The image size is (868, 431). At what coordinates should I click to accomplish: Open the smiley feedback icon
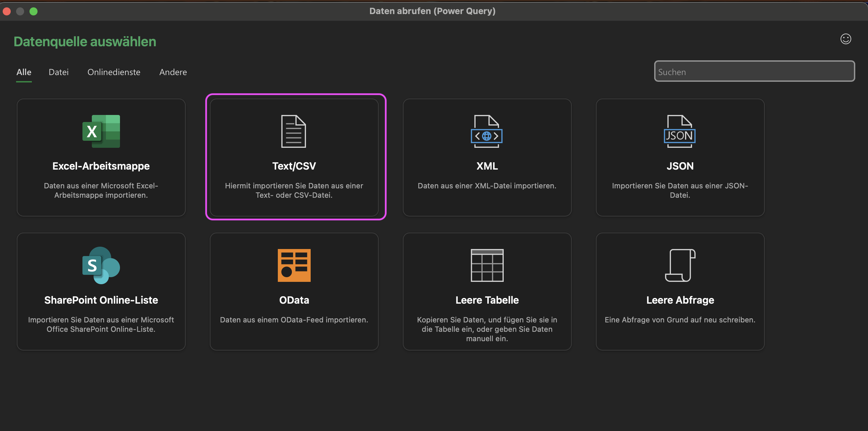(x=846, y=39)
